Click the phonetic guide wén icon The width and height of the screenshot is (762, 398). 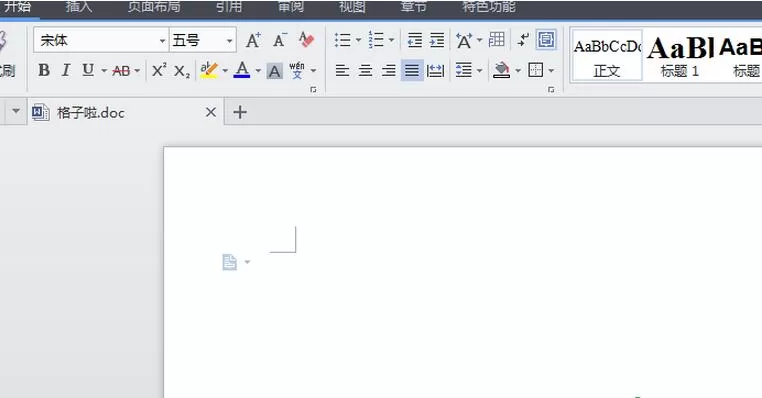pos(297,70)
